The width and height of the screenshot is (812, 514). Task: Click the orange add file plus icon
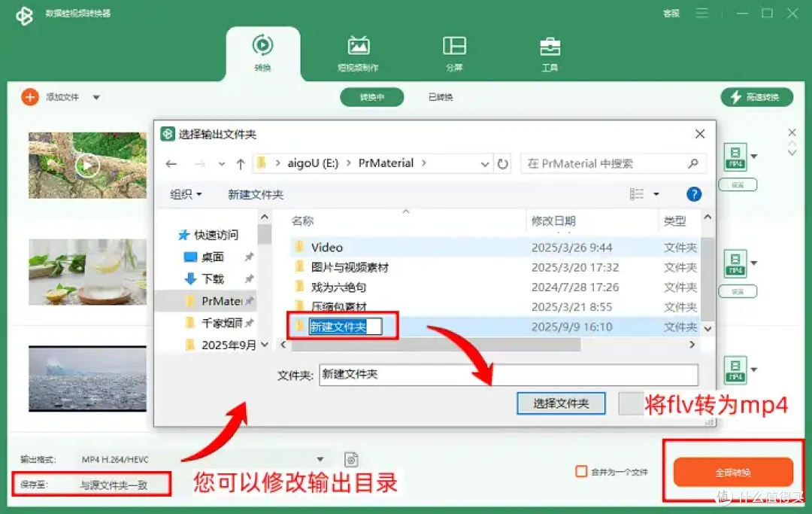tap(30, 97)
